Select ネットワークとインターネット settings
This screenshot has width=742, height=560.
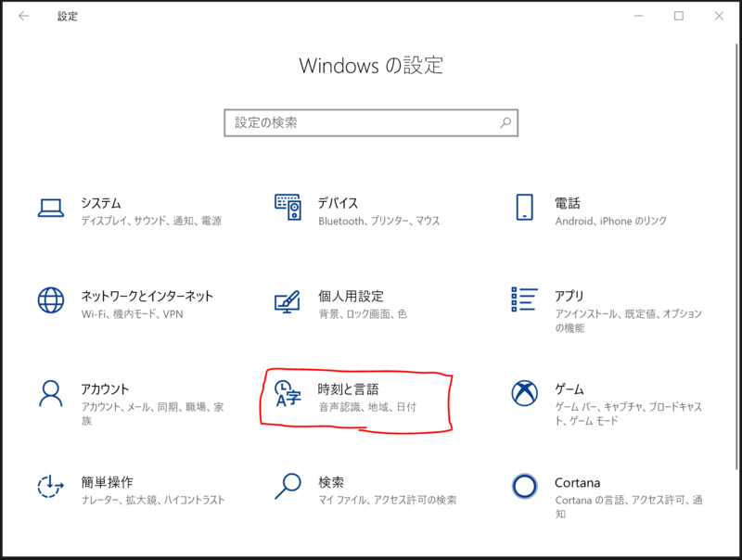(x=147, y=296)
